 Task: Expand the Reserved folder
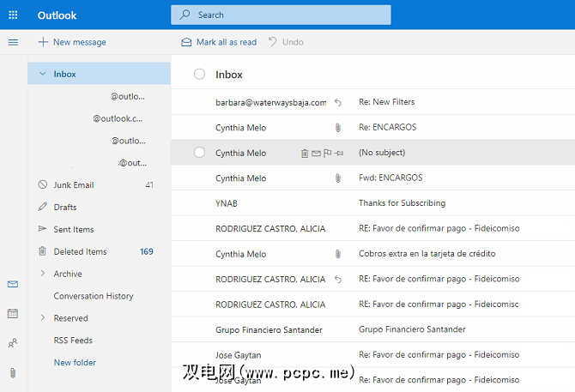[43, 318]
